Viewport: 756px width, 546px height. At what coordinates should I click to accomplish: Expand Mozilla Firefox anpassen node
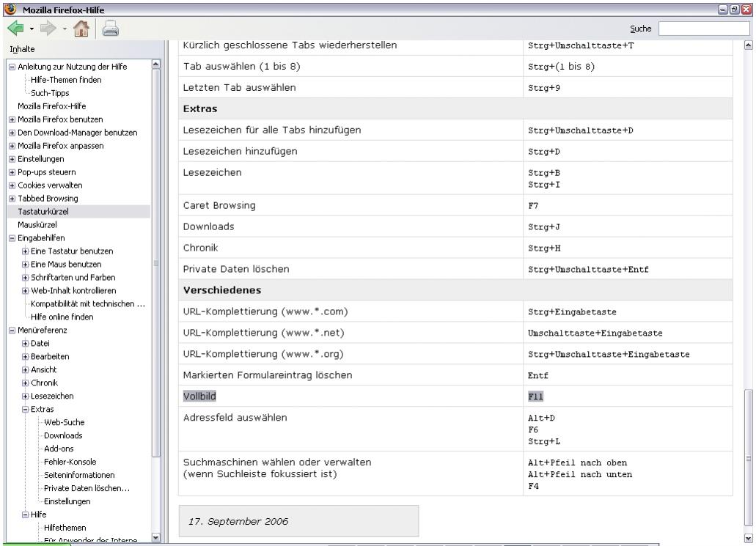(12, 146)
